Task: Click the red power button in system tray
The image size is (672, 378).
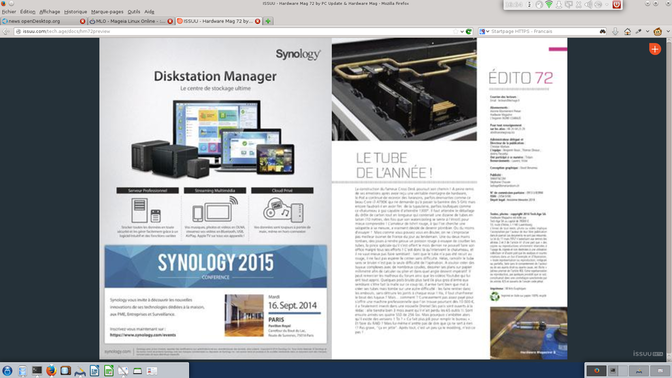Action: pos(616,5)
